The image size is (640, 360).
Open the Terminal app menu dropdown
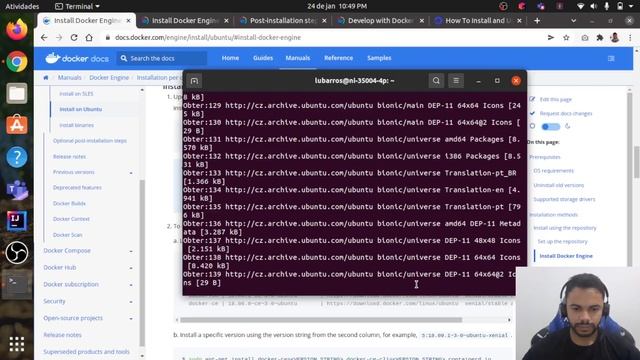[x=77, y=6]
